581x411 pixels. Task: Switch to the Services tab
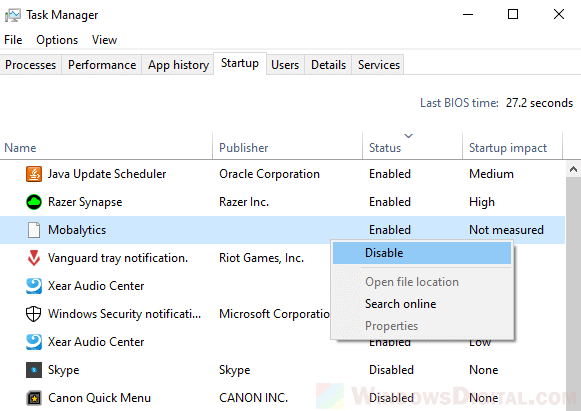379,65
